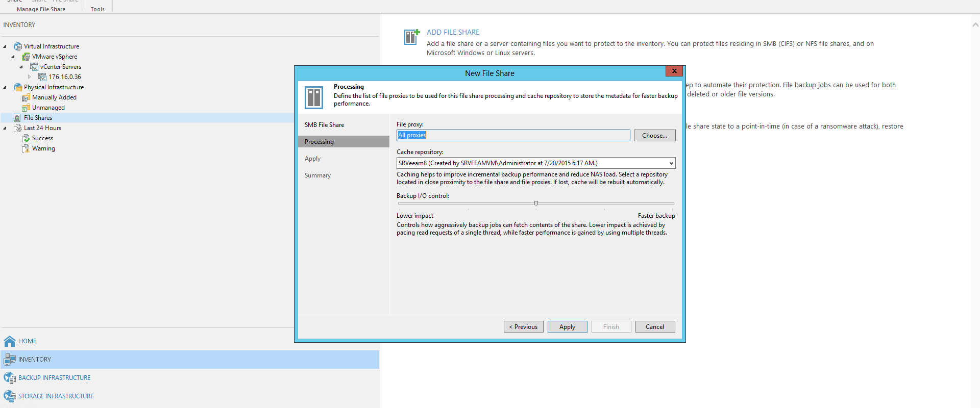Screen dimensions: 980x408
Task: Collapse the Virtual Infrastructure node
Action: (x=5, y=46)
